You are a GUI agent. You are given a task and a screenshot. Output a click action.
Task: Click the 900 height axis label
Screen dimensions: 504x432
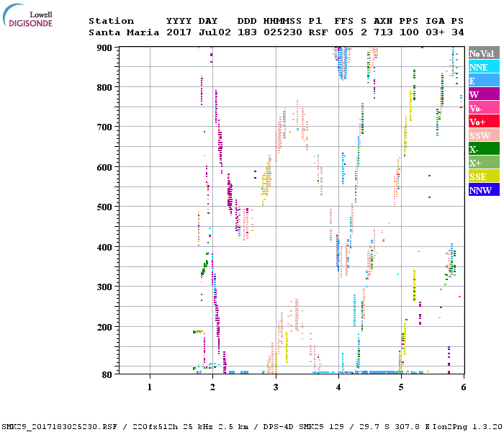104,48
